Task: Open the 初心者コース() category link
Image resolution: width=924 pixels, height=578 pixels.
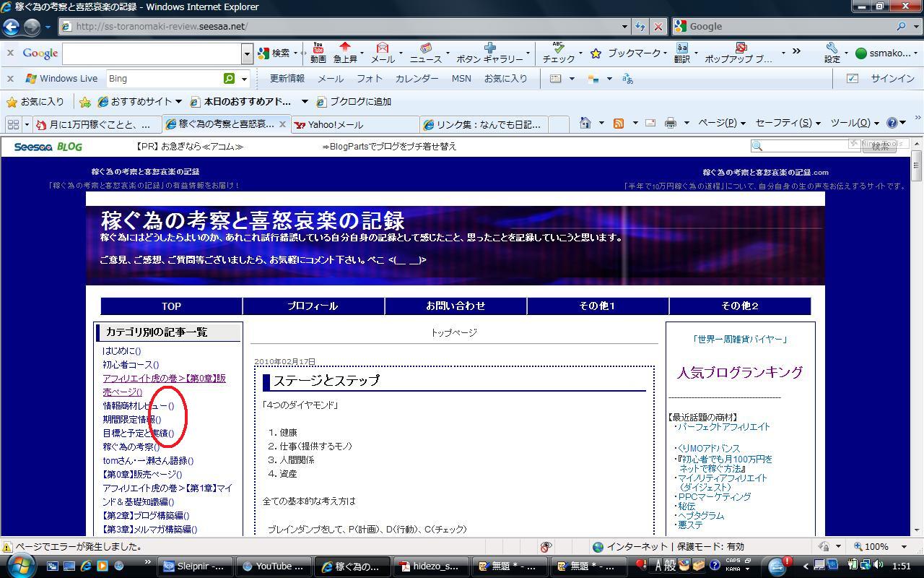Action: (x=131, y=365)
